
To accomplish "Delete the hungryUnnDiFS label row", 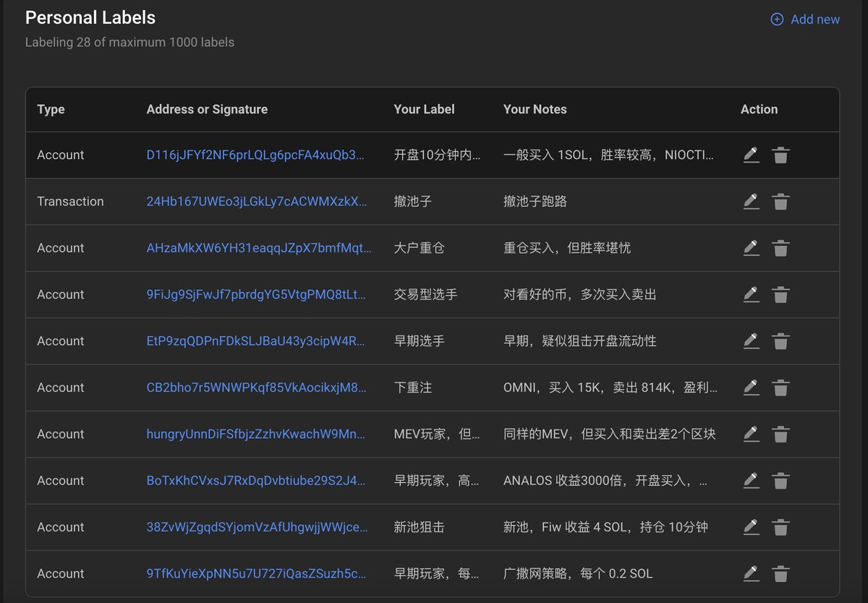I will [780, 434].
